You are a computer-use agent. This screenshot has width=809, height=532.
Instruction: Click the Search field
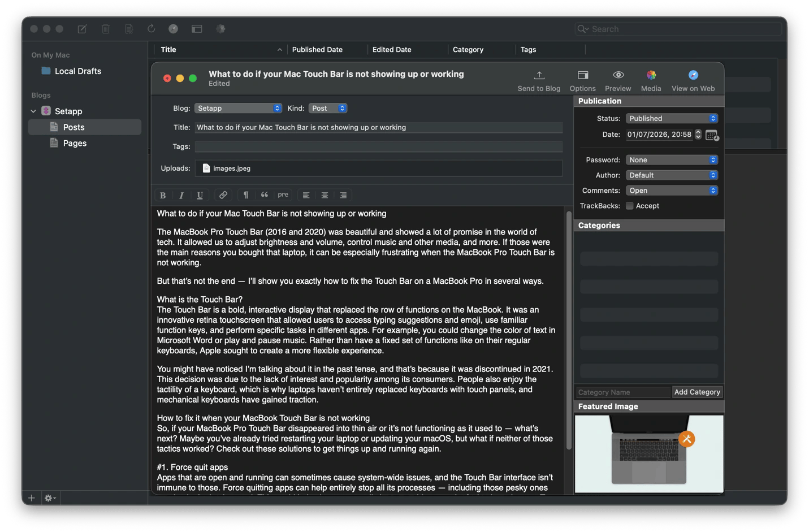click(x=678, y=29)
